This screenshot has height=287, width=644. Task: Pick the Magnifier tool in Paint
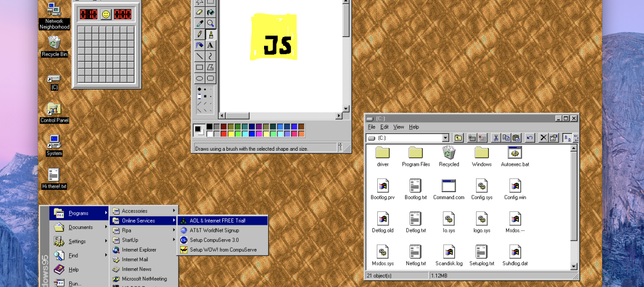[210, 23]
